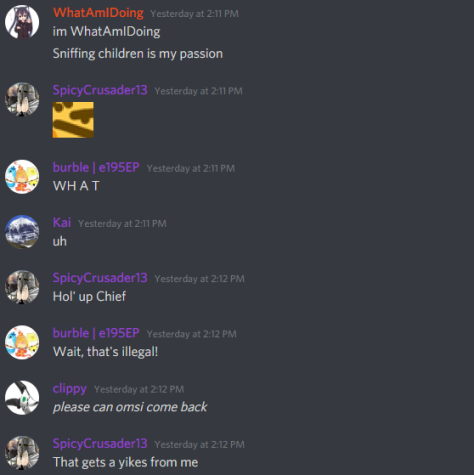Click the WhatAmIDoing username in red
The height and width of the screenshot is (475, 474).
pos(98,13)
